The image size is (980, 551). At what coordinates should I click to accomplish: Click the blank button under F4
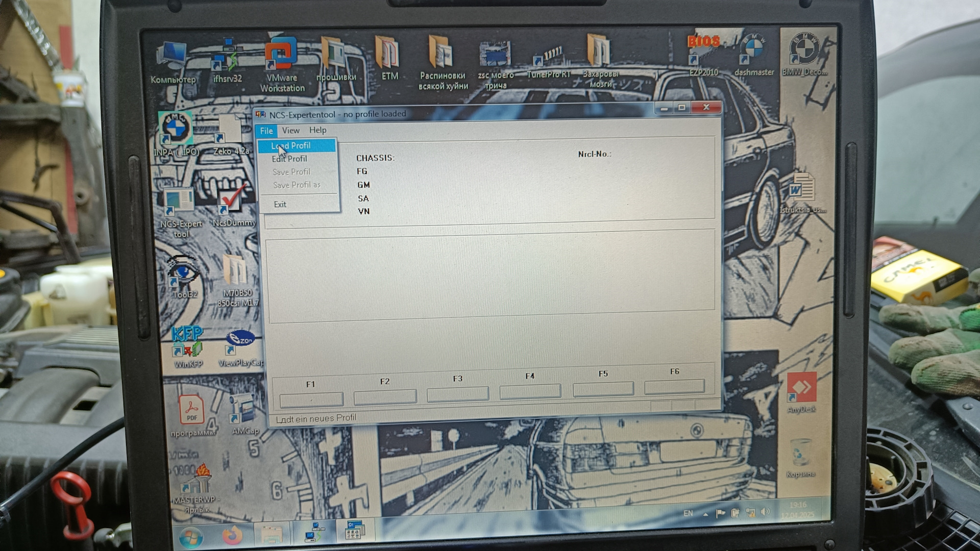[x=530, y=391]
